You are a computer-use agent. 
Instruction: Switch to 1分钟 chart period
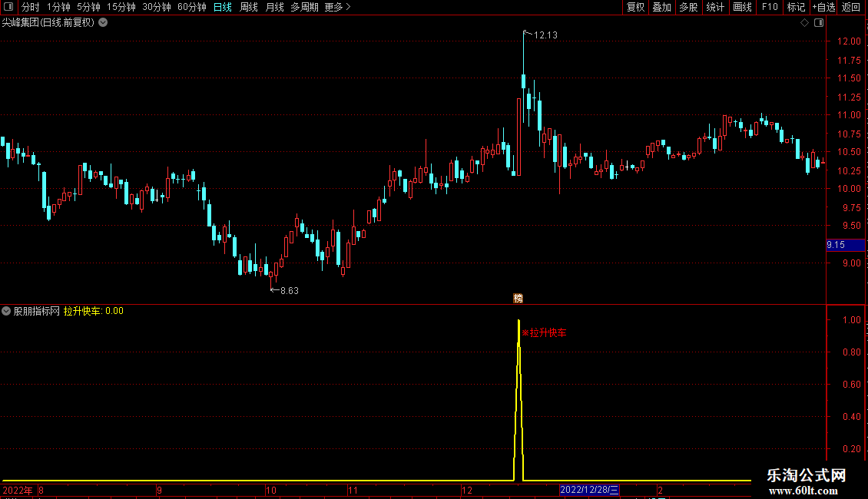(x=58, y=7)
